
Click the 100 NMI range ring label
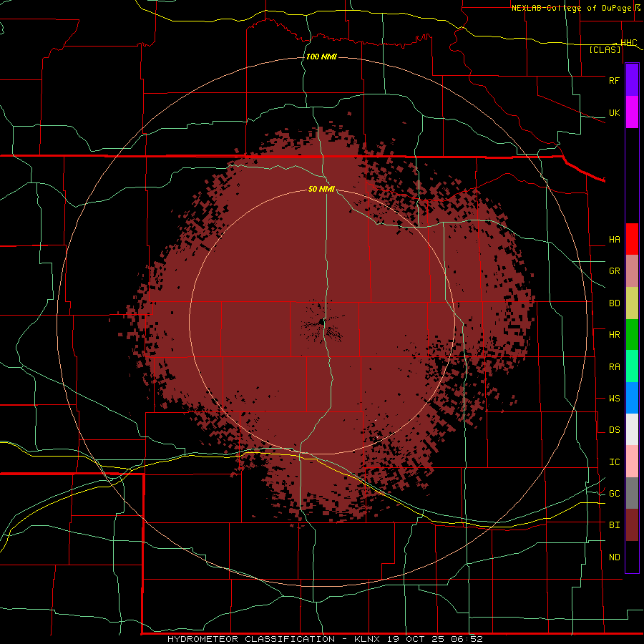click(x=321, y=57)
